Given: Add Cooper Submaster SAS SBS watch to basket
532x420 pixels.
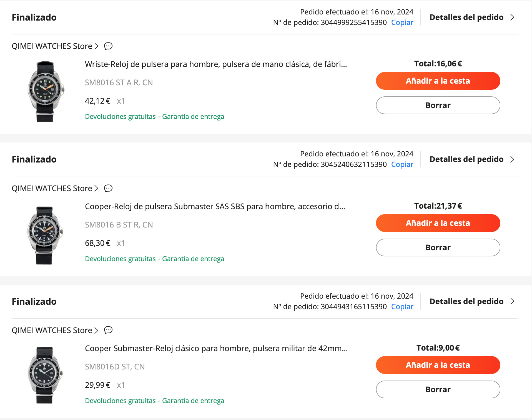Looking at the screenshot, I should pos(438,223).
